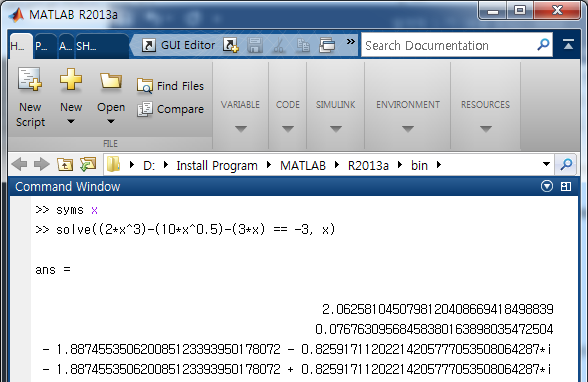The height and width of the screenshot is (382, 588).
Task: Expand the SIMULINK section
Action: tap(336, 129)
